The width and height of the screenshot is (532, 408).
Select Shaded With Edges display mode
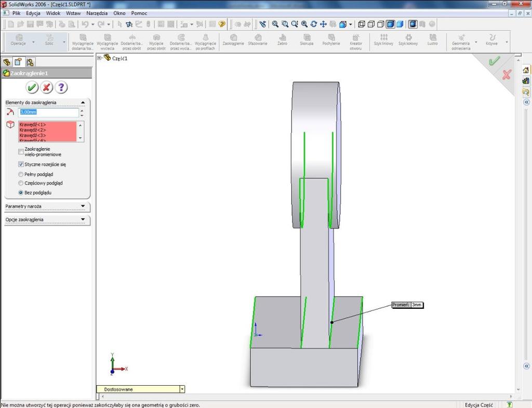point(391,24)
